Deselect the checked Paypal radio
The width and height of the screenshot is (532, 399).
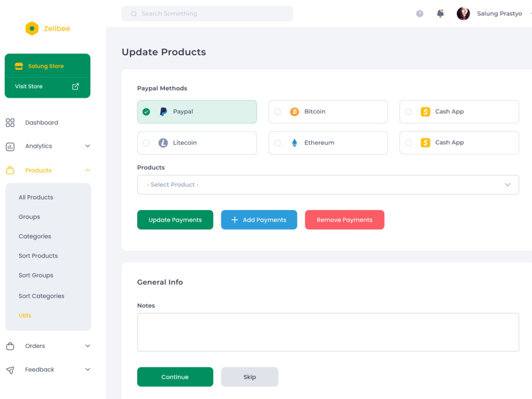(x=146, y=112)
